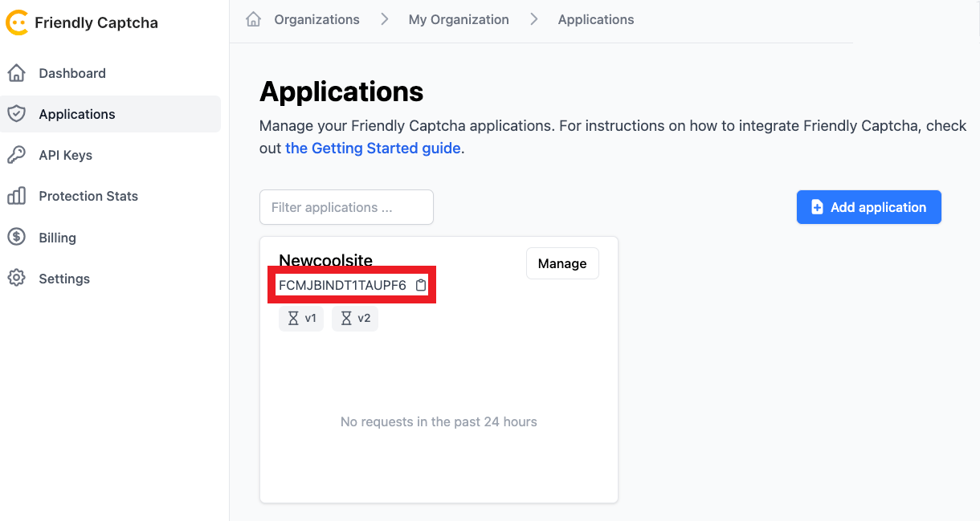Click the Applications shield icon in sidebar
Screen dimensions: 980x521
[16, 114]
